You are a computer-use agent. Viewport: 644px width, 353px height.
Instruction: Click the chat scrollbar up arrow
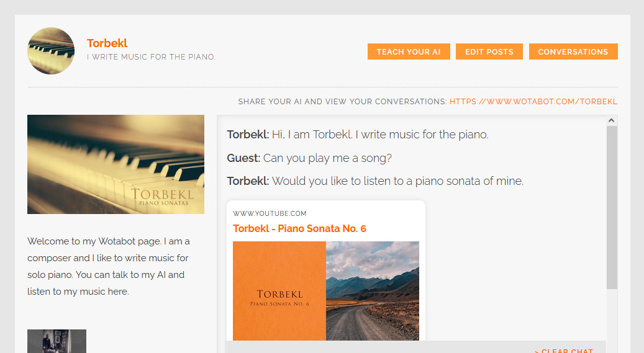(x=612, y=121)
